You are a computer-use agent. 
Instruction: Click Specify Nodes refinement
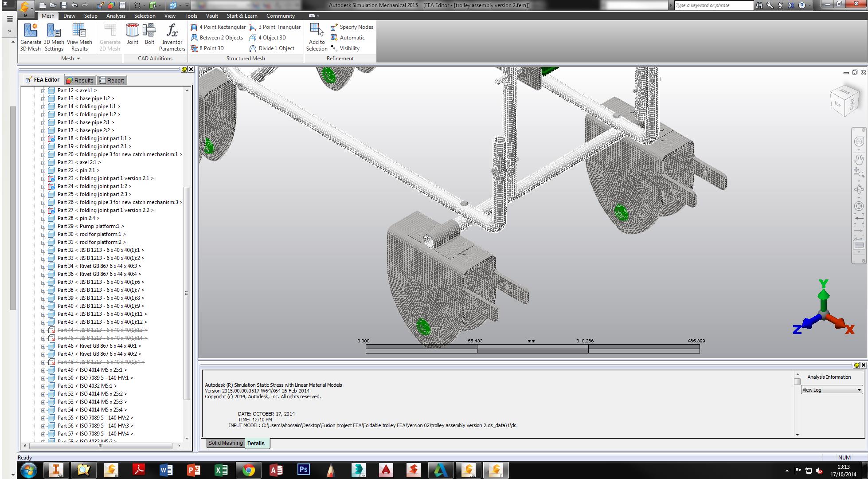[352, 27]
